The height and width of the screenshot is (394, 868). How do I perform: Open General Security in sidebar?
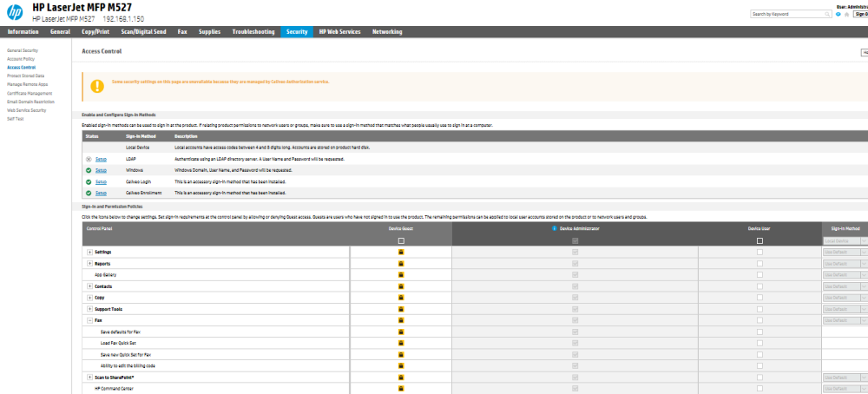click(23, 50)
